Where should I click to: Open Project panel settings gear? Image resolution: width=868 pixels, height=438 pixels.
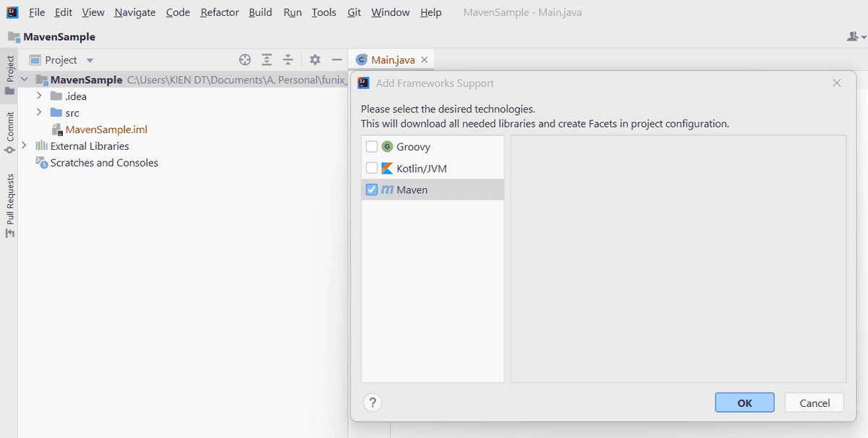(315, 59)
